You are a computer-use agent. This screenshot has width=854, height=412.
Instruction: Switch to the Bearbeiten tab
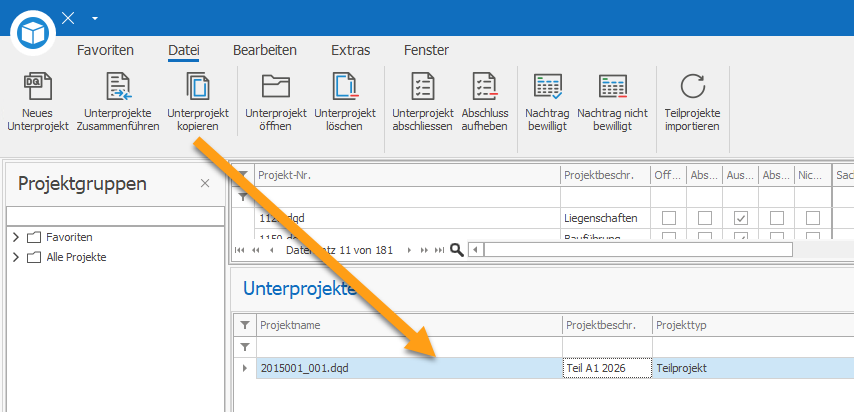pyautogui.click(x=265, y=51)
